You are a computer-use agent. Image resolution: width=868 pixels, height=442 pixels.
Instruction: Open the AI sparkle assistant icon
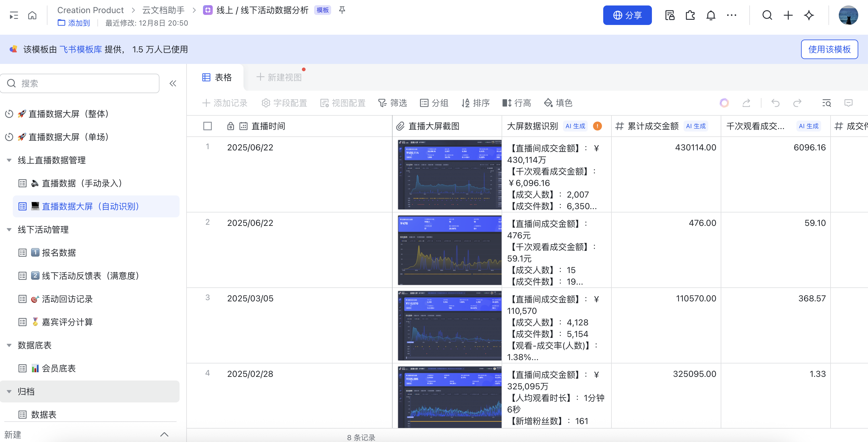click(x=809, y=16)
